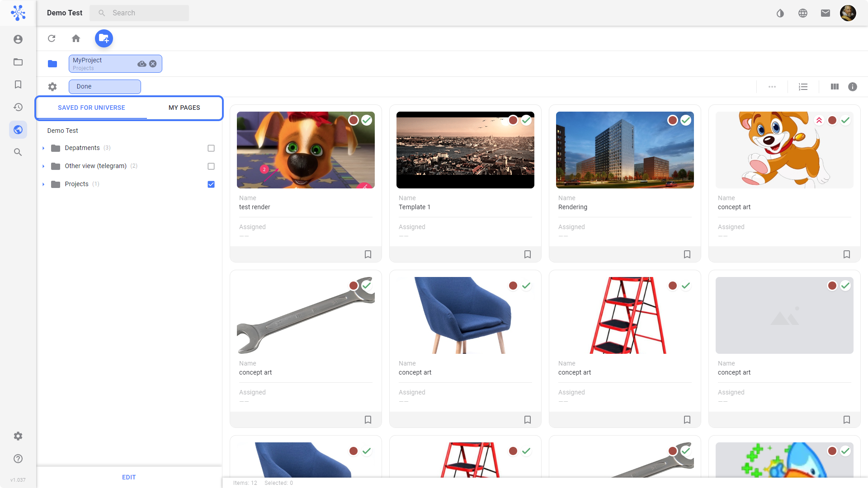The height and width of the screenshot is (488, 868).
Task: Expand the Projects folder
Action: [x=43, y=184]
